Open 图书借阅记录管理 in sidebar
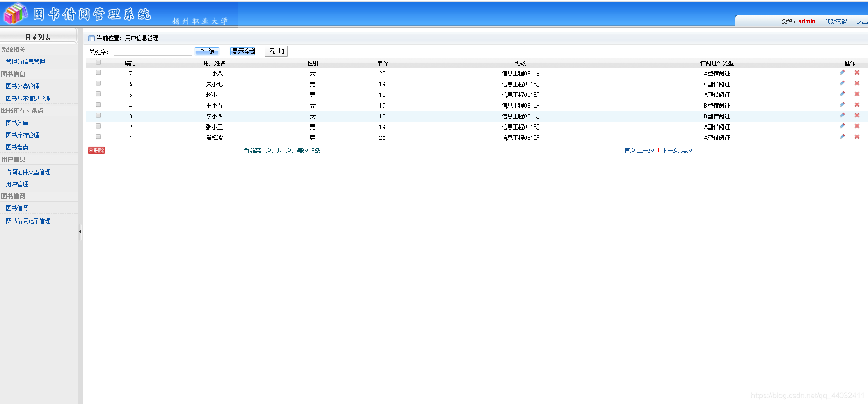Viewport: 868px width, 404px height. click(28, 221)
